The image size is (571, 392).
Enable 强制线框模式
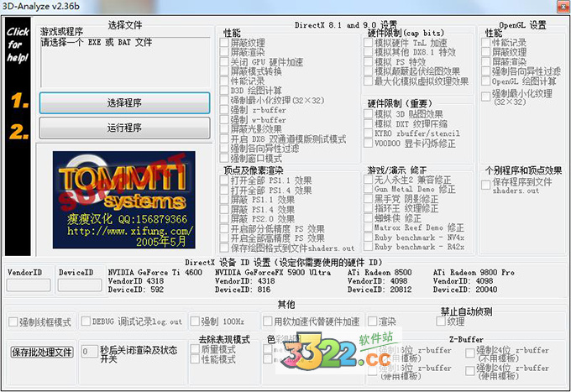(13, 321)
